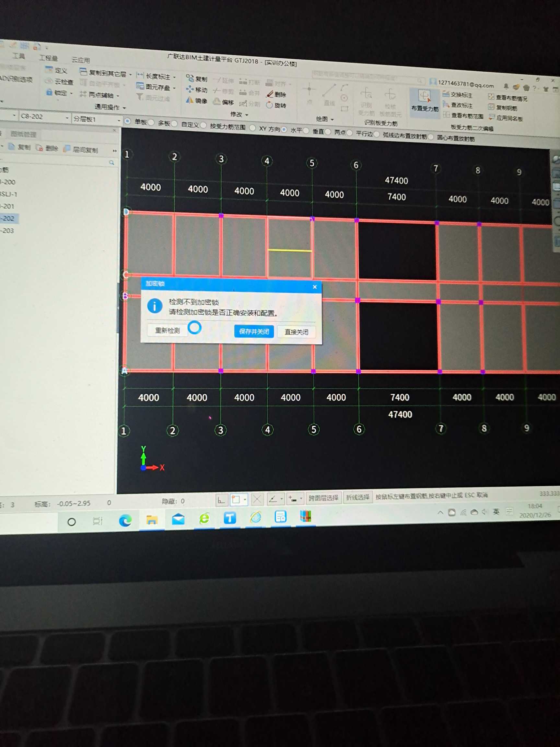This screenshot has height=747, width=560.
Task: Click the 定义 (Define) icon
Action: pyautogui.click(x=49, y=70)
